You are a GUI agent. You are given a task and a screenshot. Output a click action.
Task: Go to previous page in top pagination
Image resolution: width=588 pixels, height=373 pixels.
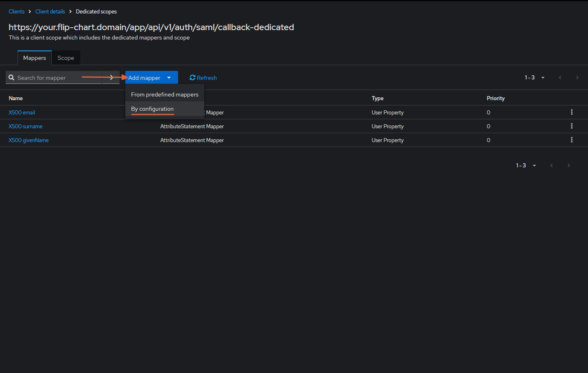point(560,77)
